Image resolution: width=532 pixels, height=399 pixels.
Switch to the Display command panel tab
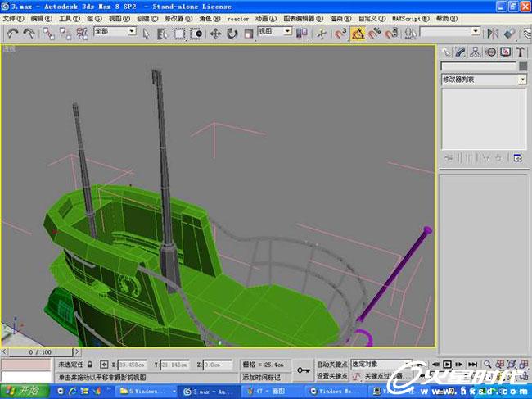tap(506, 52)
